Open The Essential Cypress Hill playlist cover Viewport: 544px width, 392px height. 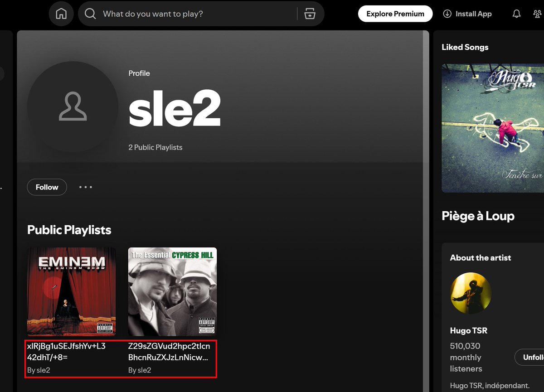point(172,291)
